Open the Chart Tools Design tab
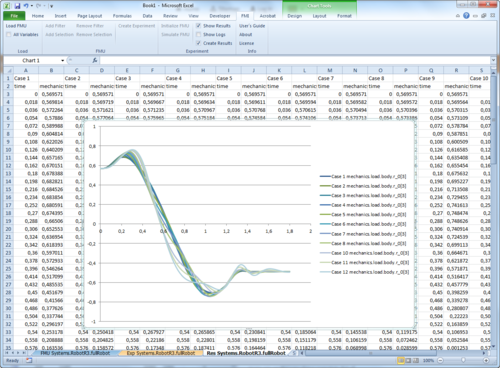 pos(295,16)
